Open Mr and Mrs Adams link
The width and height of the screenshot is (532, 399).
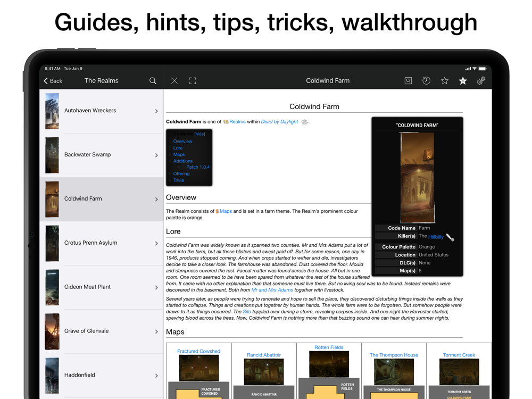coord(272,290)
